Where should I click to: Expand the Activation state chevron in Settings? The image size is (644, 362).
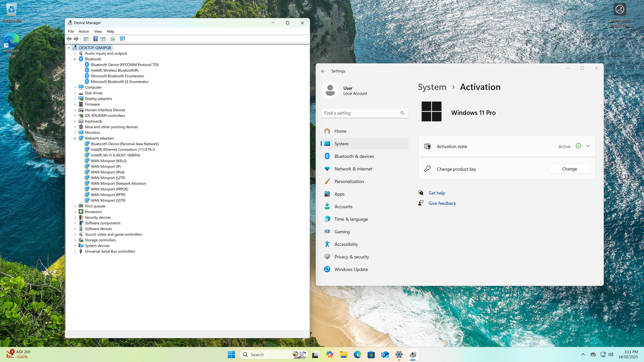(588, 146)
